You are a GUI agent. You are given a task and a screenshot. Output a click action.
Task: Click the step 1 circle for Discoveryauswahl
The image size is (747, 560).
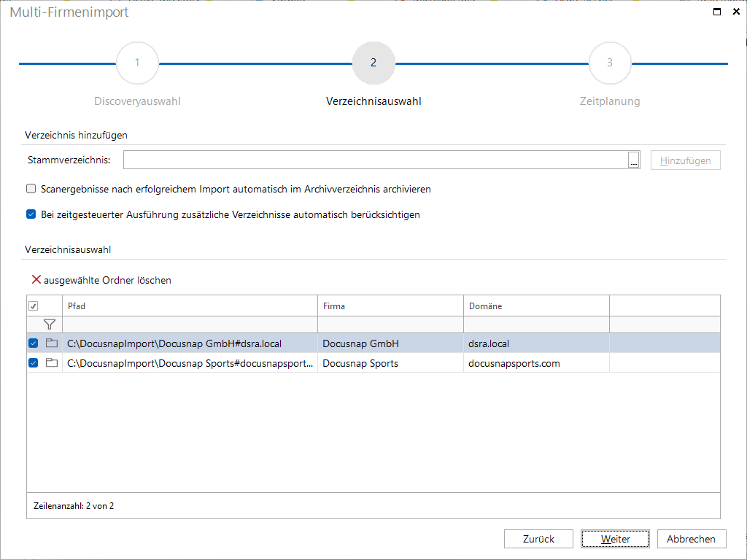pyautogui.click(x=137, y=63)
